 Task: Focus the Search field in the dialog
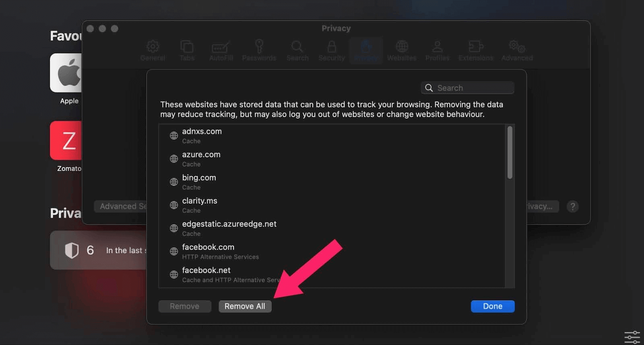point(467,88)
